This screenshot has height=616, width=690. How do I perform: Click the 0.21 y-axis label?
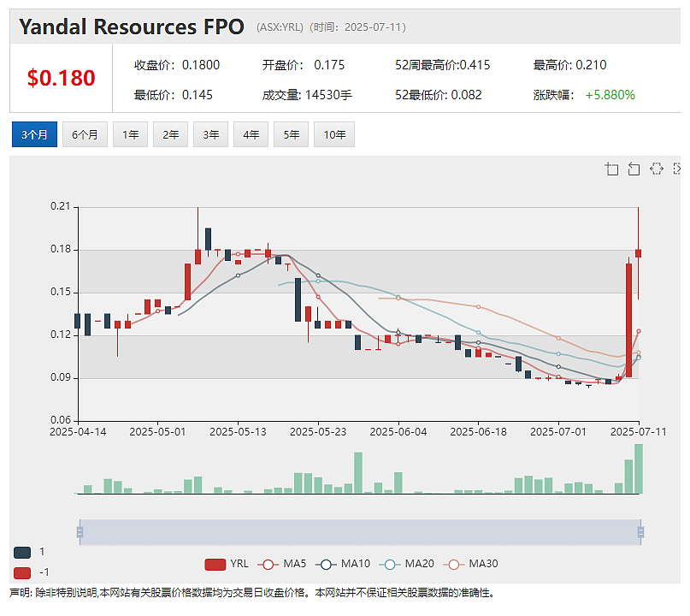(x=61, y=206)
